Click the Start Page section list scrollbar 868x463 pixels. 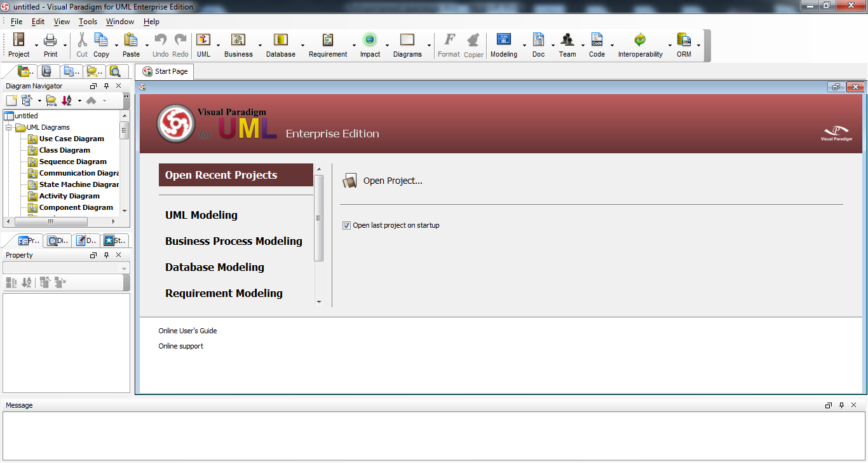tap(319, 218)
